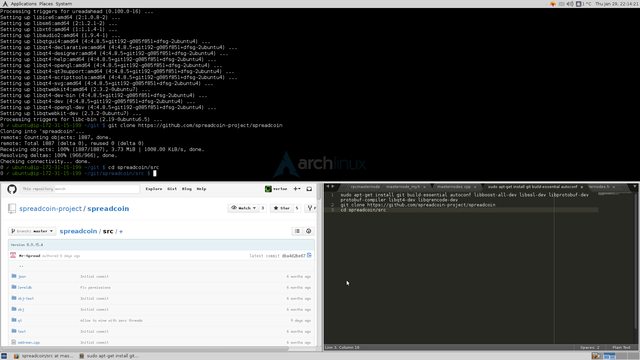Click line 3 'cd spreadcoin/src' in the editor
The image size is (640, 360).
(363, 210)
